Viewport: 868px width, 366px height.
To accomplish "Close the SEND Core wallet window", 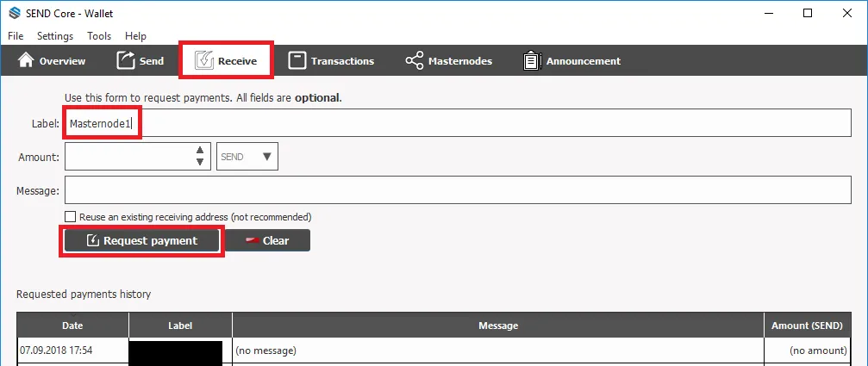I will pos(847,13).
